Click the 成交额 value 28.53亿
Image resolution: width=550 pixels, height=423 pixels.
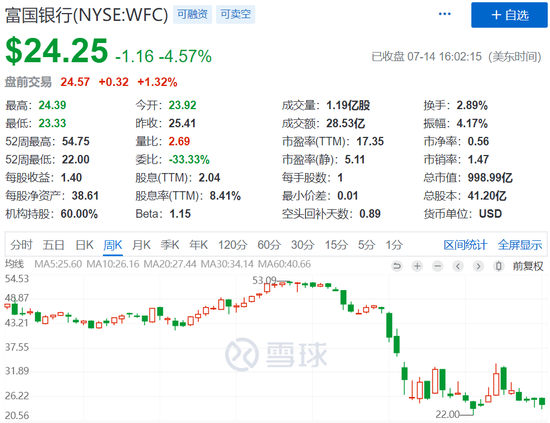[x=346, y=123]
